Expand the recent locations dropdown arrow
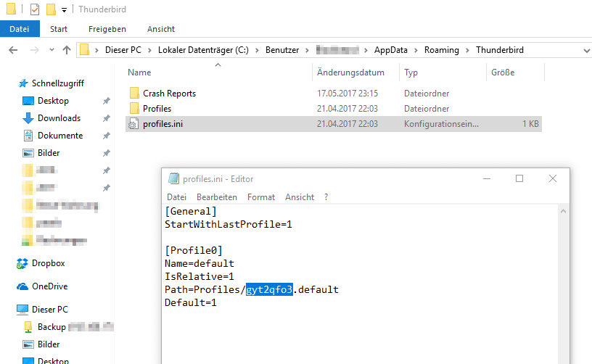 51,50
